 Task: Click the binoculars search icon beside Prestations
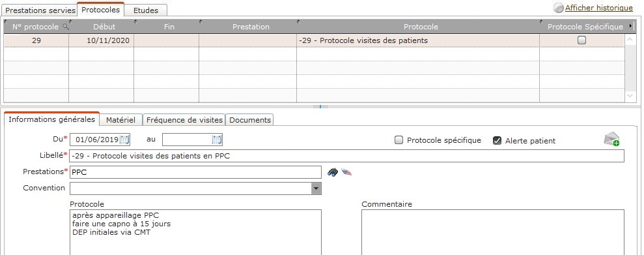coord(333,172)
